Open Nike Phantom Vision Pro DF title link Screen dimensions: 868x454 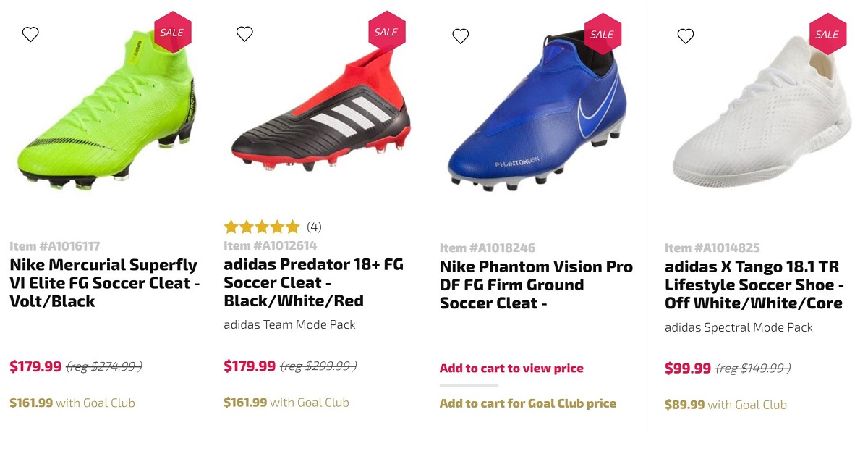click(535, 285)
